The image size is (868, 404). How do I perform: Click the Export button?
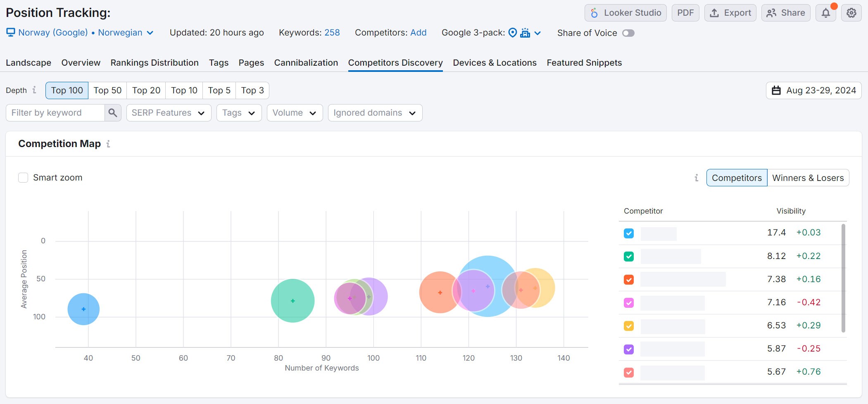[x=730, y=13]
